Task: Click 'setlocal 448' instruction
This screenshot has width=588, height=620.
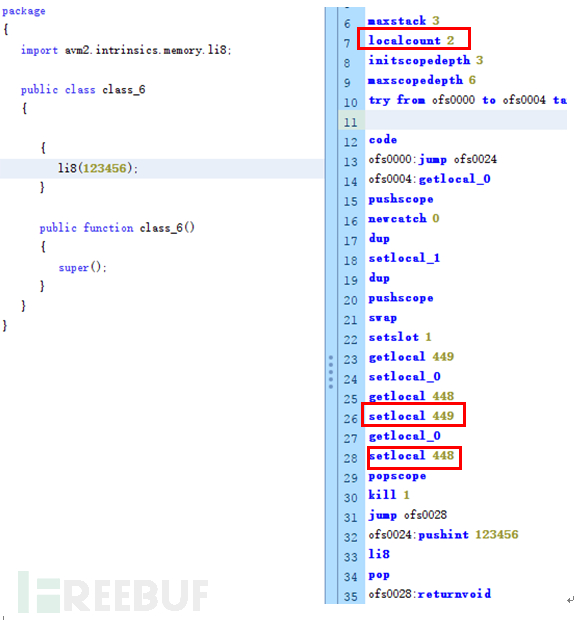Action: pyautogui.click(x=411, y=456)
